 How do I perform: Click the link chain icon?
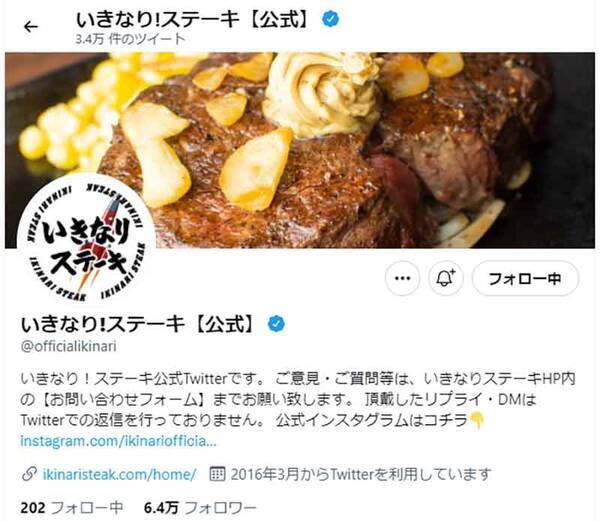coord(29,474)
